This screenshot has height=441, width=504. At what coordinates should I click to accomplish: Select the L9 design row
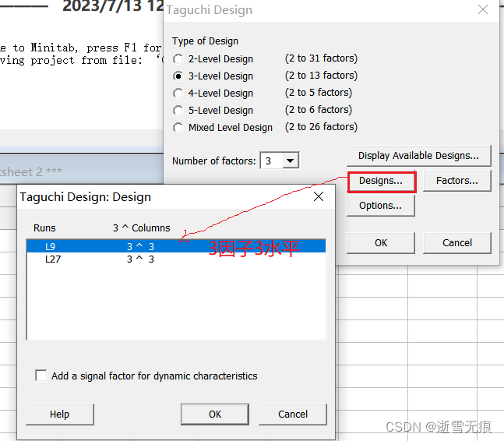[176, 246]
